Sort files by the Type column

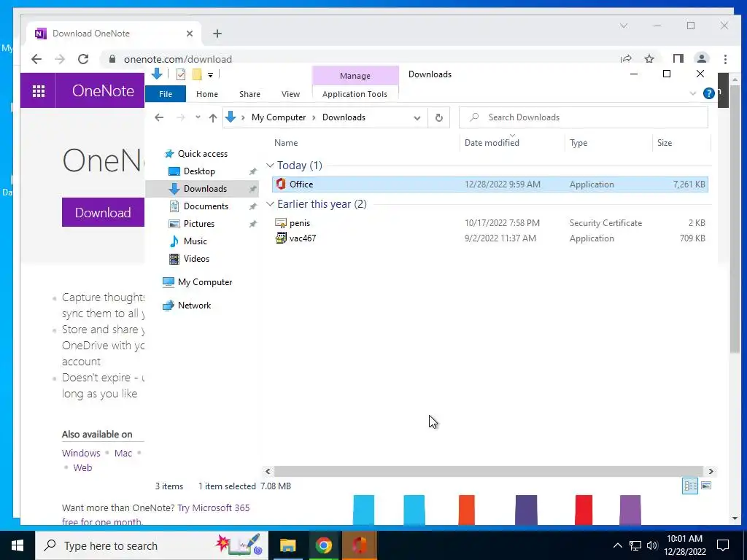click(578, 143)
